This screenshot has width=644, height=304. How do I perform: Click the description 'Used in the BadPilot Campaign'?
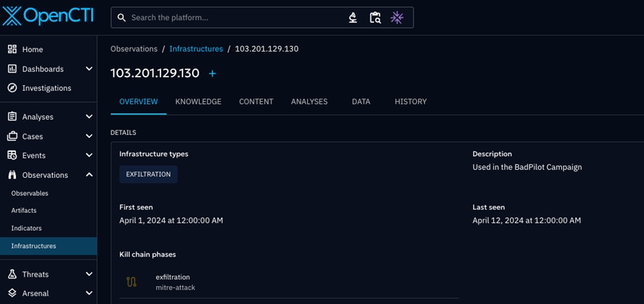(527, 167)
